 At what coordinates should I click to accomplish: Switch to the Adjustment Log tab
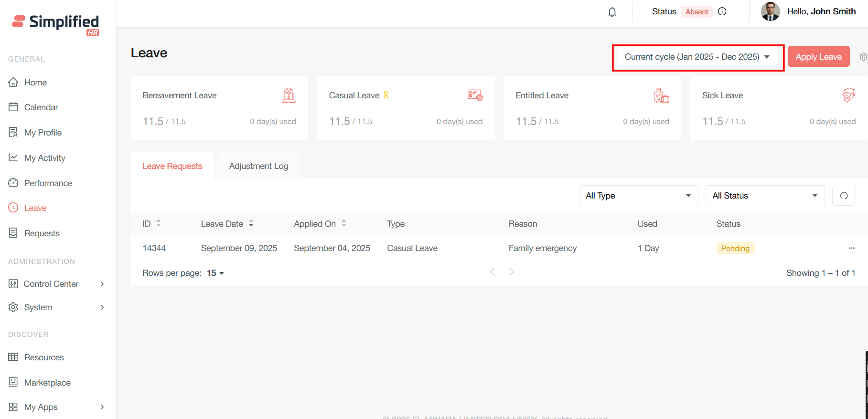point(258,166)
